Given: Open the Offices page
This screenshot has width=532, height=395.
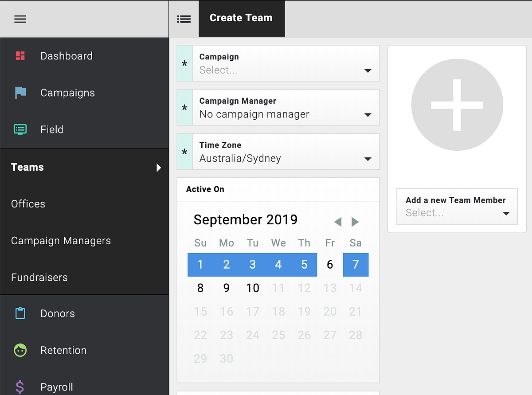Looking at the screenshot, I should point(28,204).
